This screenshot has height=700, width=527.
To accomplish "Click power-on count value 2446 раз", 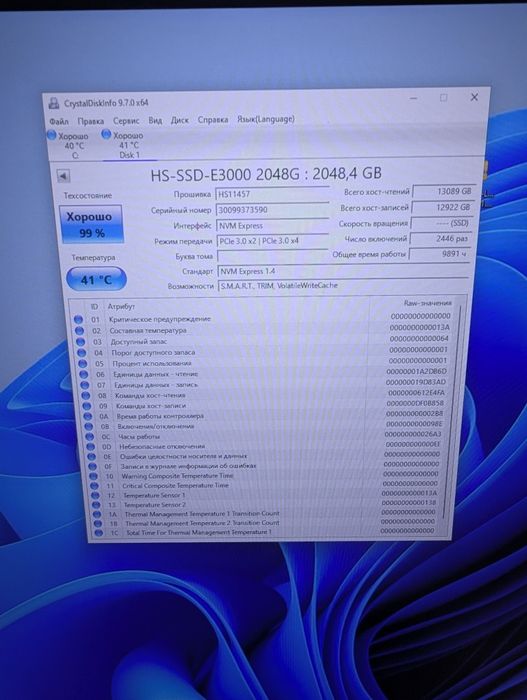I will [439, 238].
